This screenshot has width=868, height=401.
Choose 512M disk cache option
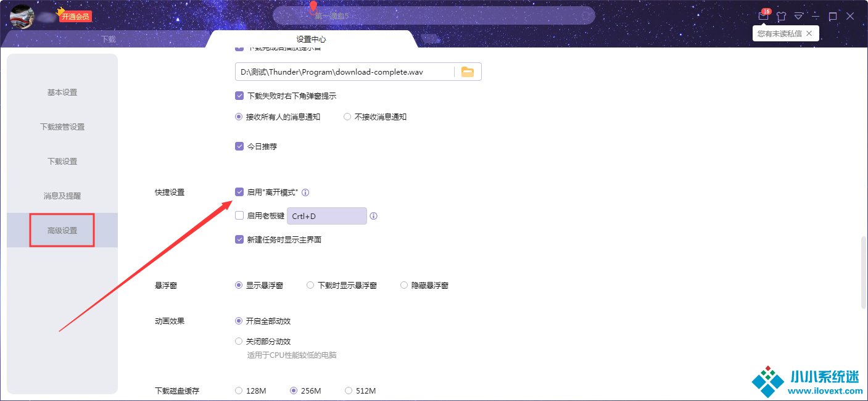(349, 391)
